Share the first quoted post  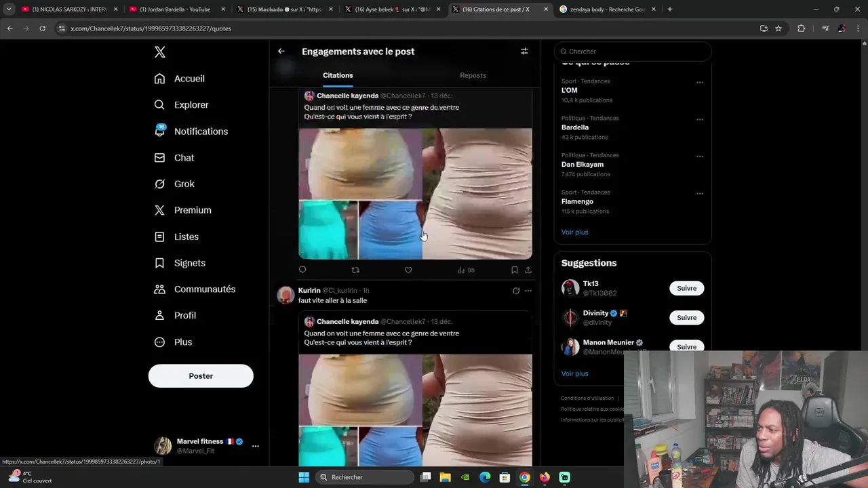528,270
